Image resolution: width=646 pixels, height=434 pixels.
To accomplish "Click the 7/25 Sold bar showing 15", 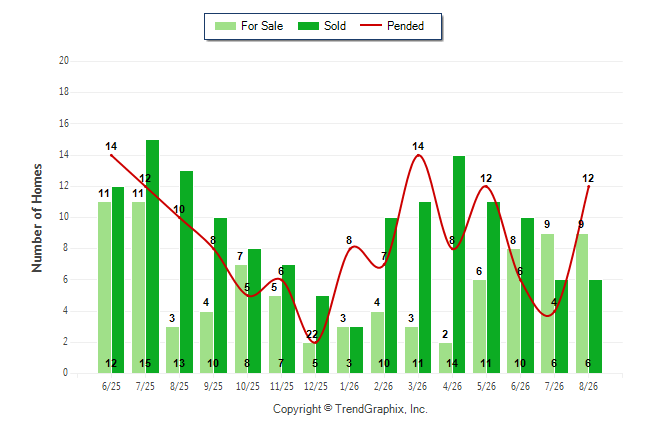I will click(x=152, y=256).
